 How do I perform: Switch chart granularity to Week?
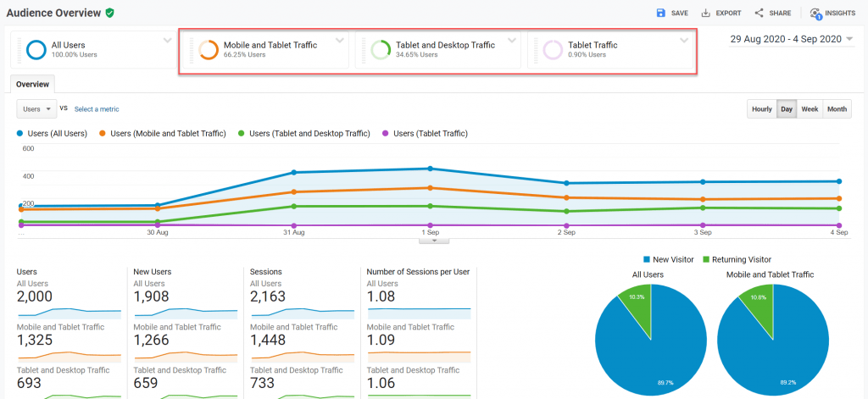810,109
